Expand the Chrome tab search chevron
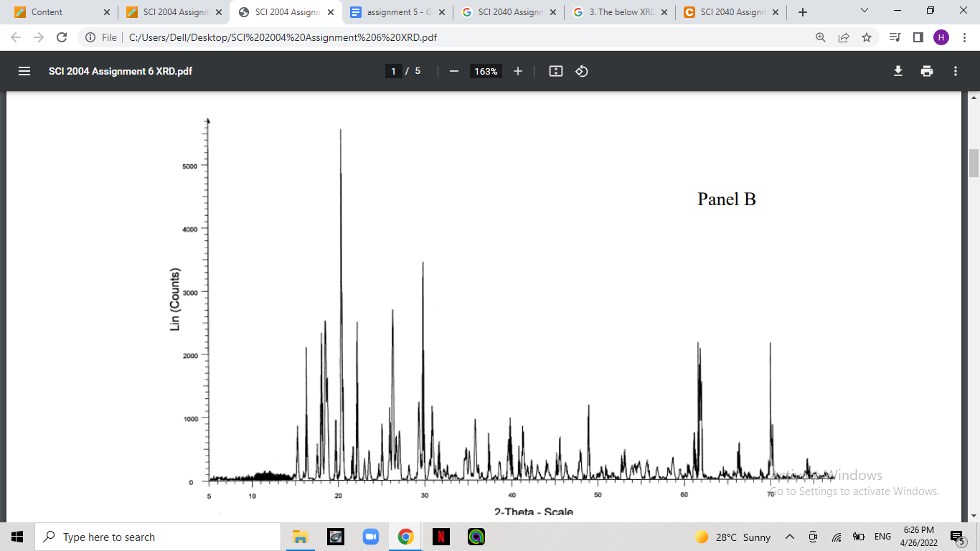 click(864, 11)
